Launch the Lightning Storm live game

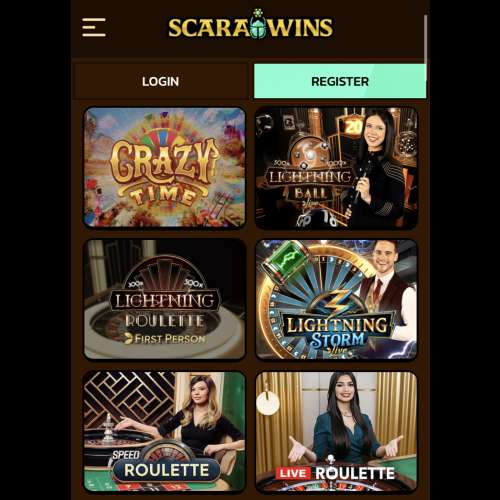tap(336, 299)
